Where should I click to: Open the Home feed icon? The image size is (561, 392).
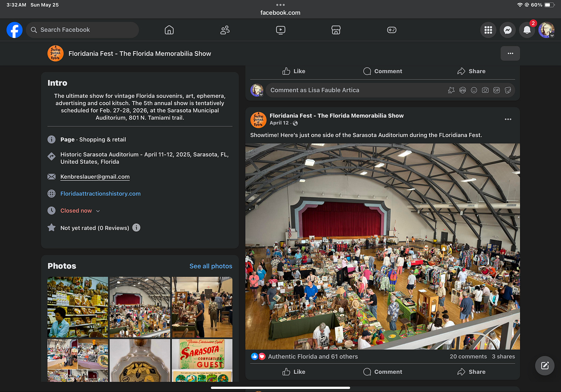point(169,30)
